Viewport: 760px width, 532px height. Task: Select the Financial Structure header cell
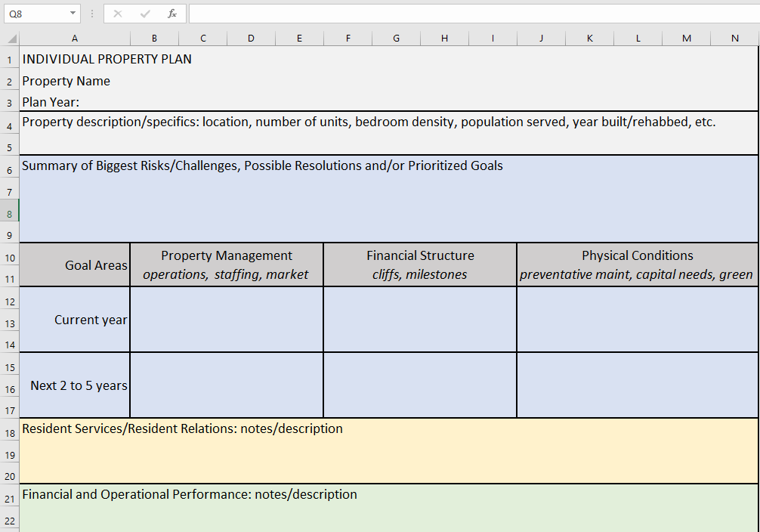point(420,264)
